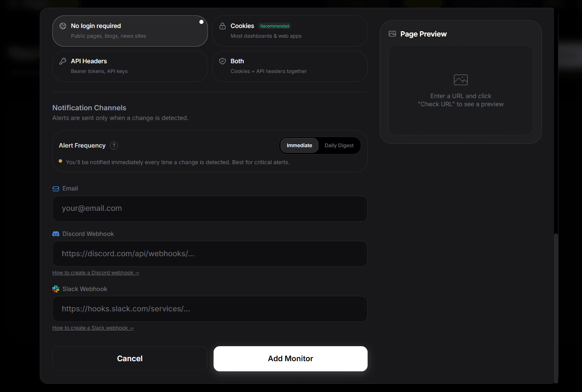This screenshot has width=582, height=392.
Task: Click the Discord logo icon
Action: click(x=56, y=233)
